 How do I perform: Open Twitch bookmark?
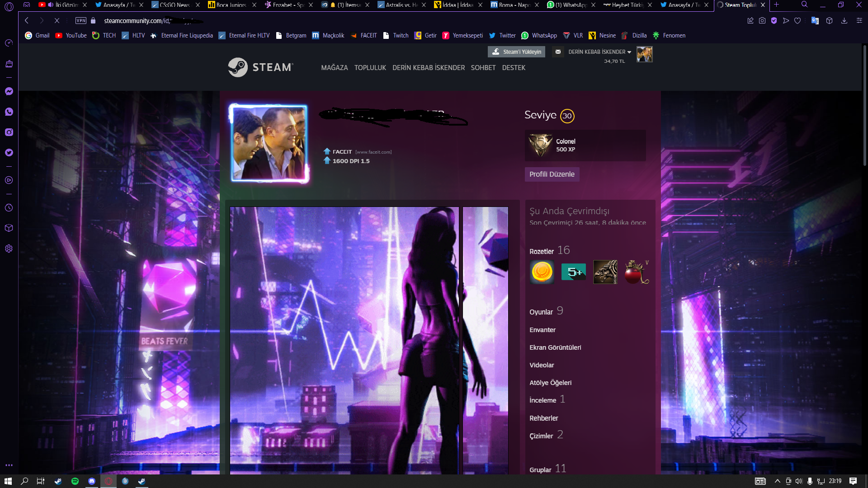pos(396,35)
